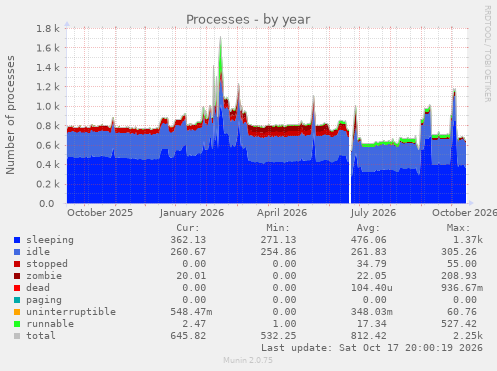Click the 'Max:' column header
497x371 pixels.
pos(458,228)
